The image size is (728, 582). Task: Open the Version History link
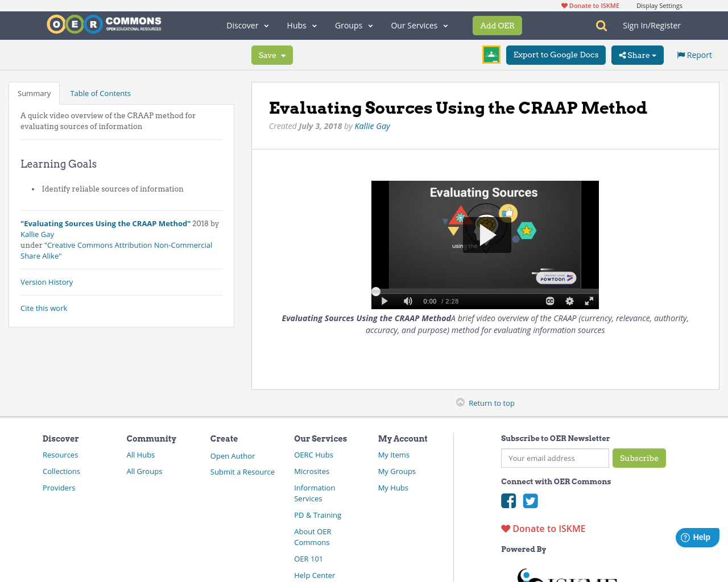point(47,281)
